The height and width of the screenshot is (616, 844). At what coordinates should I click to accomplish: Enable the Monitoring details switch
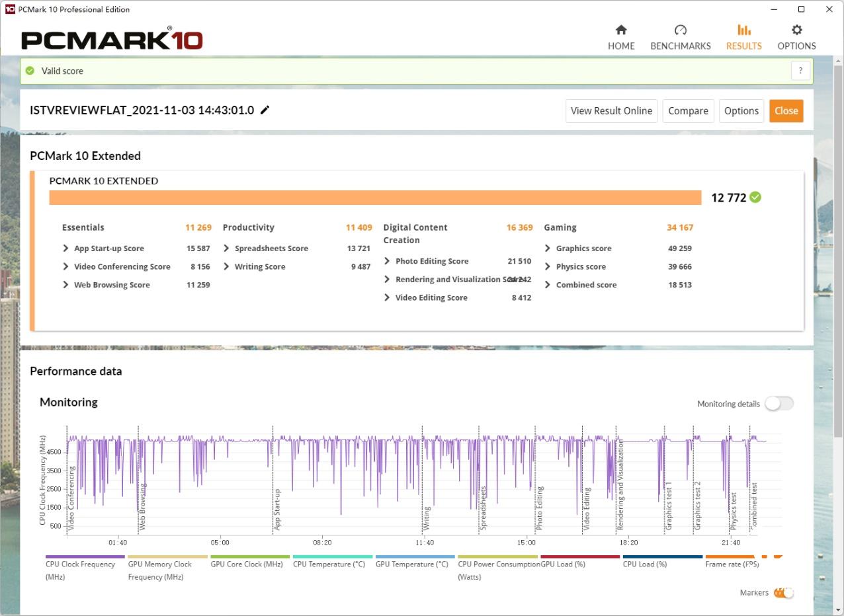coord(779,404)
